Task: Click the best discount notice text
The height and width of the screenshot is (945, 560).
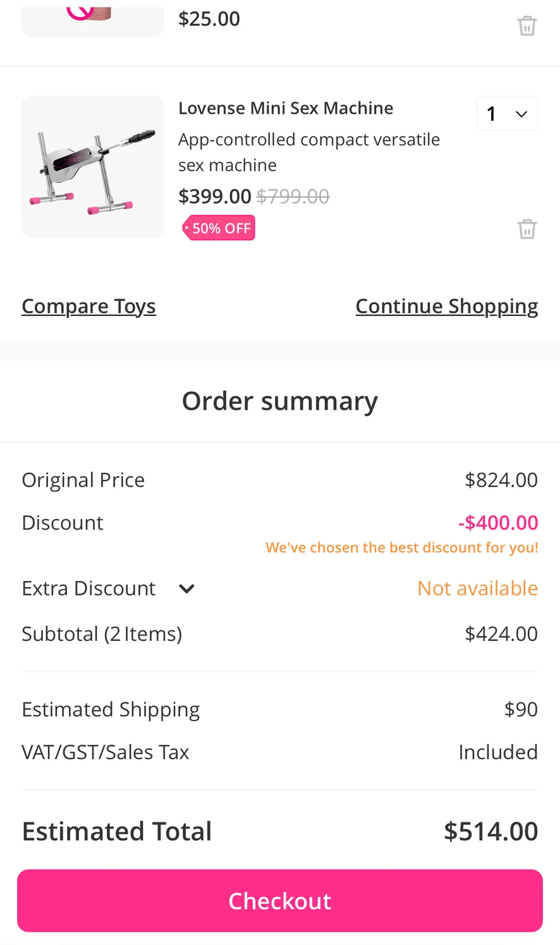Action: (x=402, y=547)
